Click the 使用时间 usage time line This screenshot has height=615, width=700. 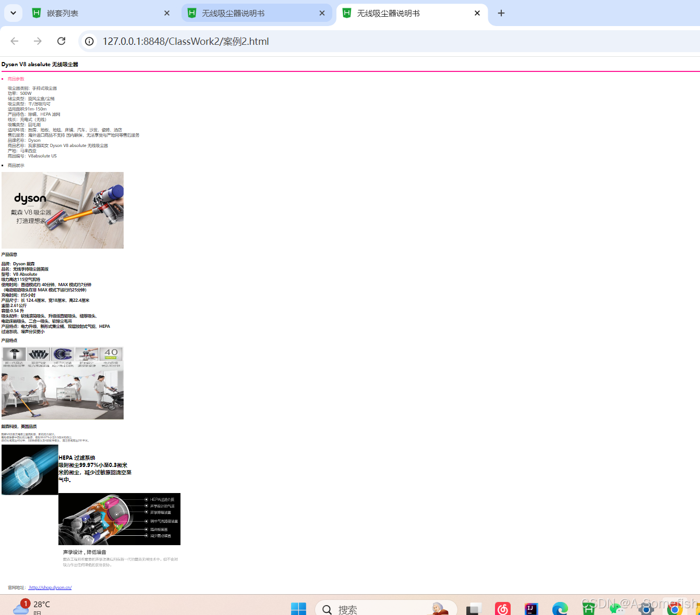[x=46, y=285]
